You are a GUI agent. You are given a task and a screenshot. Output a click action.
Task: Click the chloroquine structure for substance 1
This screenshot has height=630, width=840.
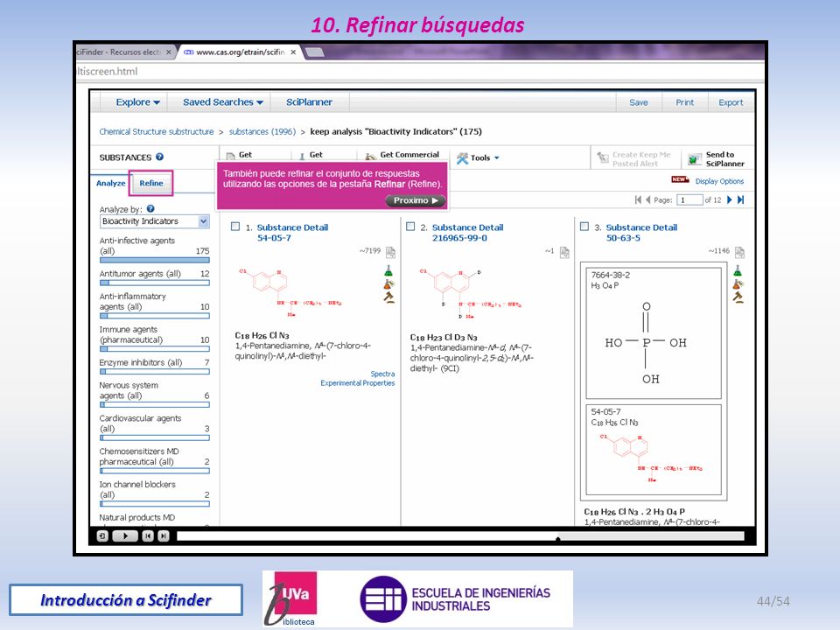click(x=290, y=292)
